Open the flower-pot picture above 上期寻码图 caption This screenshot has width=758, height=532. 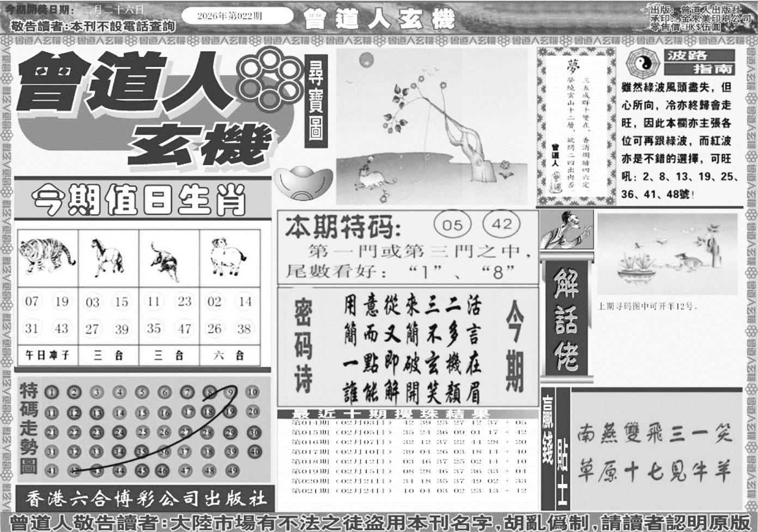667,254
